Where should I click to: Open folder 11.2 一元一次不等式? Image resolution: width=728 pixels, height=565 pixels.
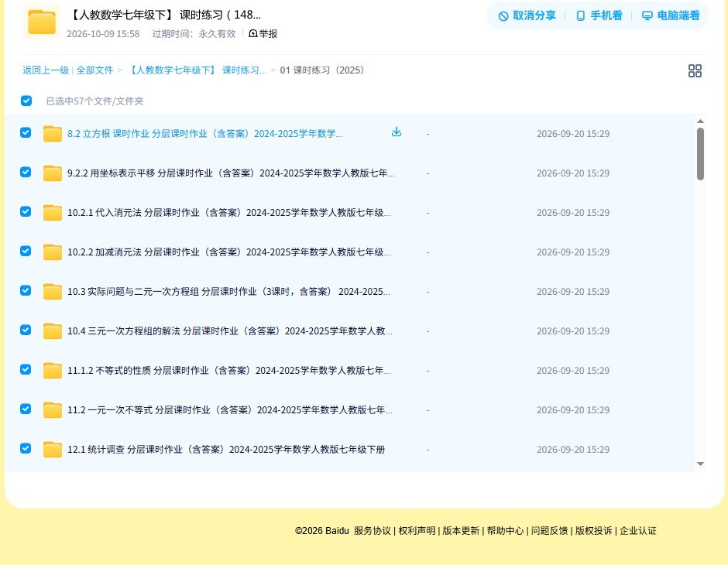click(x=230, y=409)
